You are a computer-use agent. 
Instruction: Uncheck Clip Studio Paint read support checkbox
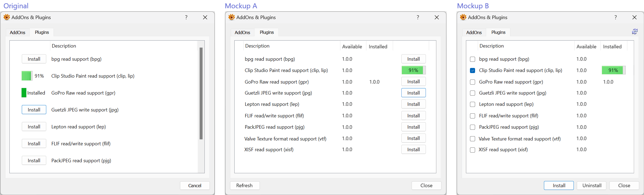pos(472,71)
